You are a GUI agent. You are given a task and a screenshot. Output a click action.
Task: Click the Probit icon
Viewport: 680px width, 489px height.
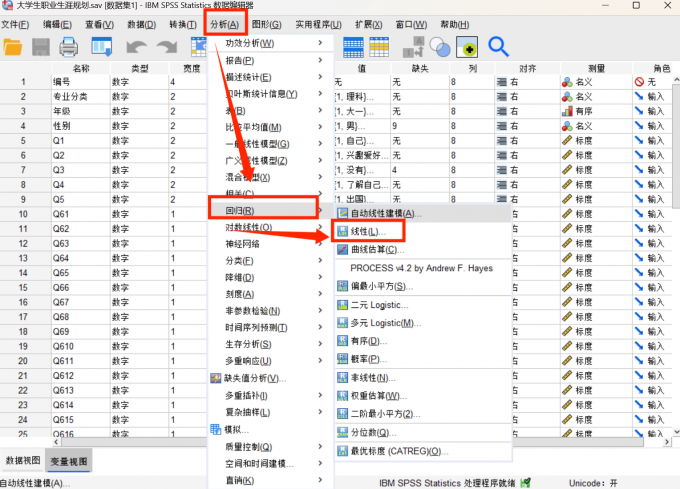[x=343, y=359]
